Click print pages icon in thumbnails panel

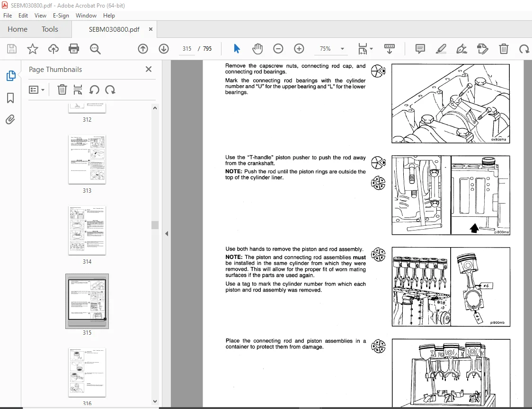[x=78, y=89]
